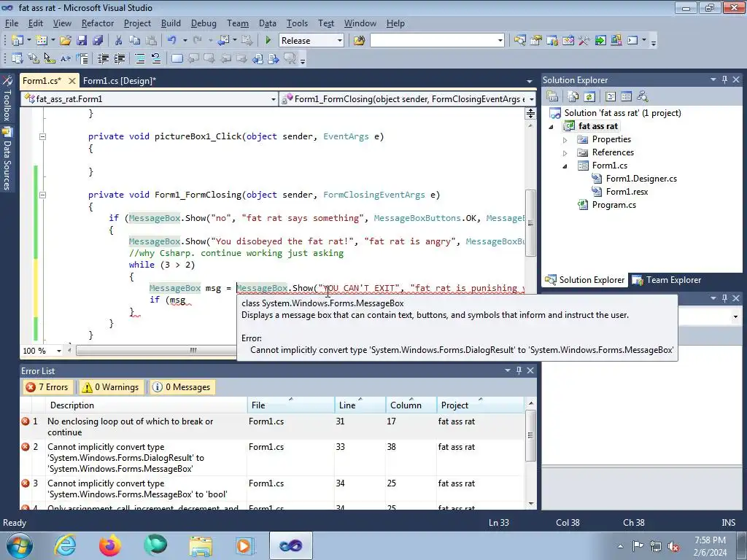Click the Increase Line Indent icon
Viewport: 747px width, 560px height.
(x=119, y=58)
